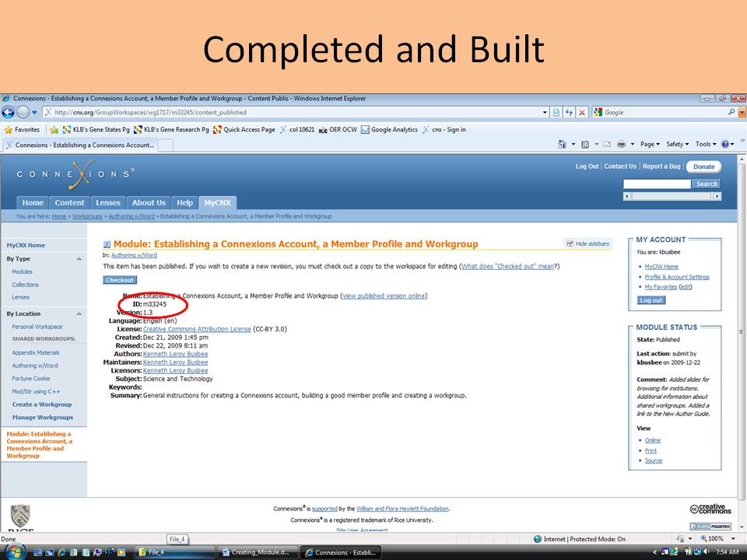Refresh the page using the refresh icon
Viewport: 747px width, 560px height.
click(569, 112)
